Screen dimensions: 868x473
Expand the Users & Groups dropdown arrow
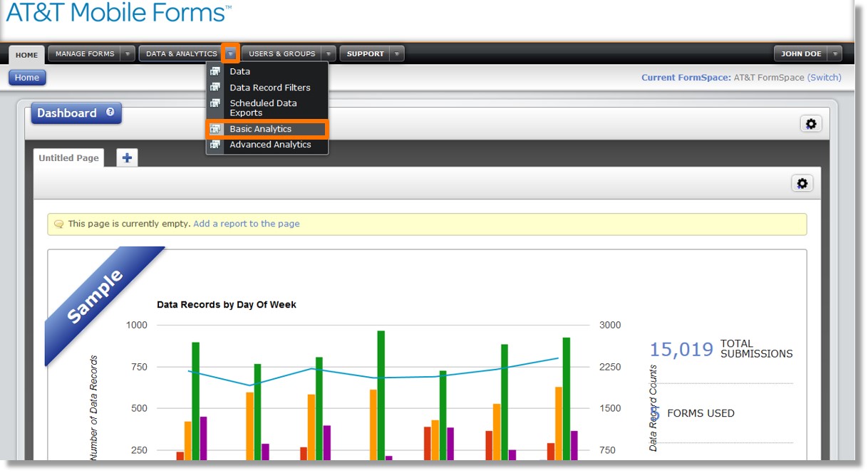329,53
